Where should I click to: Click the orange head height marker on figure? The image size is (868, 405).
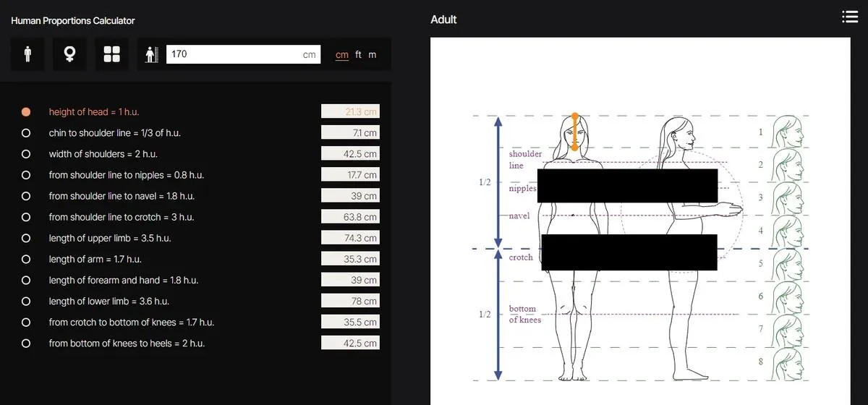[x=575, y=132]
